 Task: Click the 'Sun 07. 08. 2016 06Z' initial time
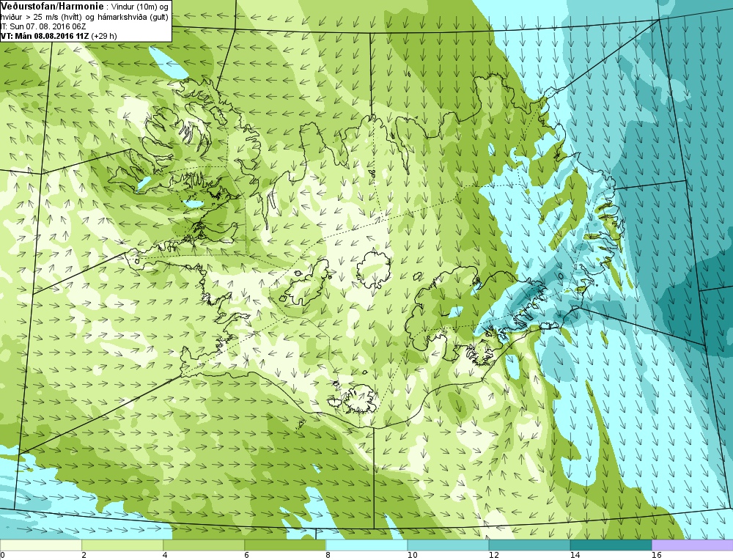(48, 26)
